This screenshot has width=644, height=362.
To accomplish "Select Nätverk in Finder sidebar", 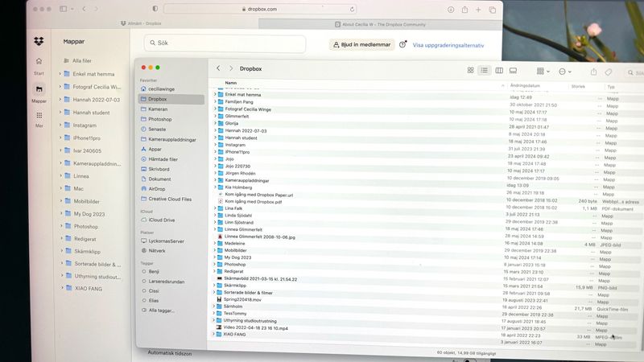I will (x=157, y=251).
